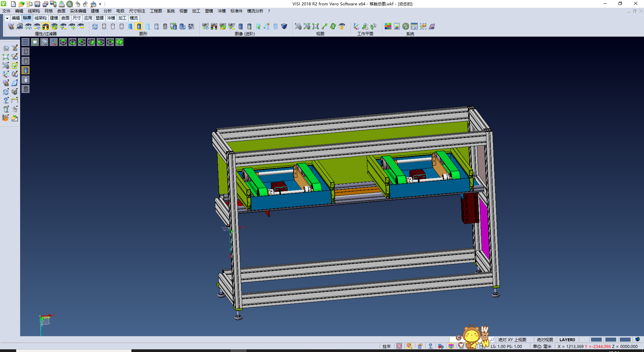The image size is (644, 352).
Task: Click the undo arrow icon
Action: (x=78, y=4)
